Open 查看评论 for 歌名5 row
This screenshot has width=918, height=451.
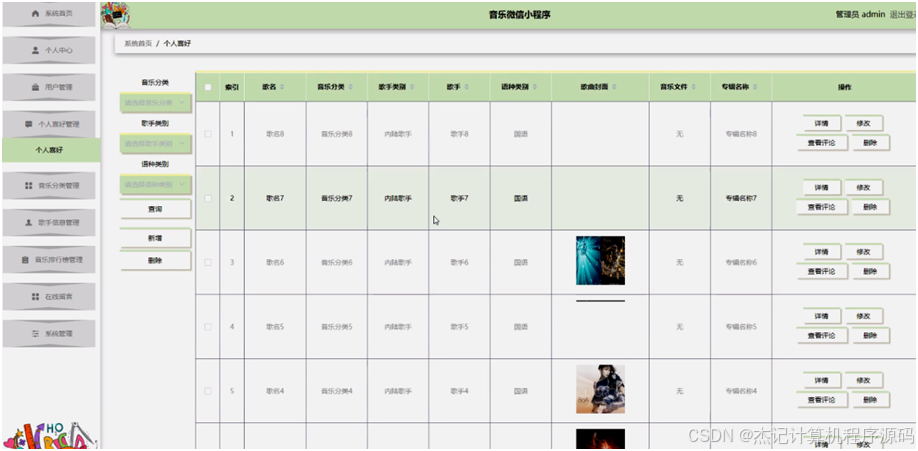pos(822,336)
